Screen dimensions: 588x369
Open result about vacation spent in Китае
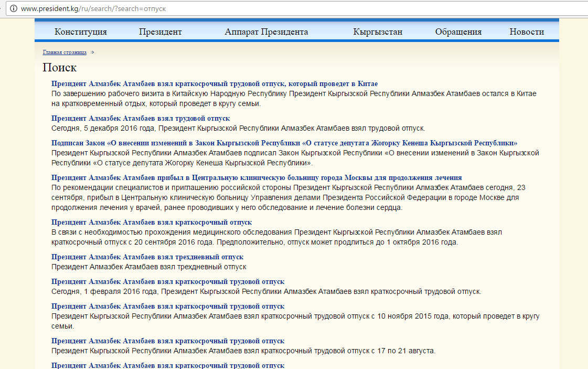pyautogui.click(x=214, y=84)
